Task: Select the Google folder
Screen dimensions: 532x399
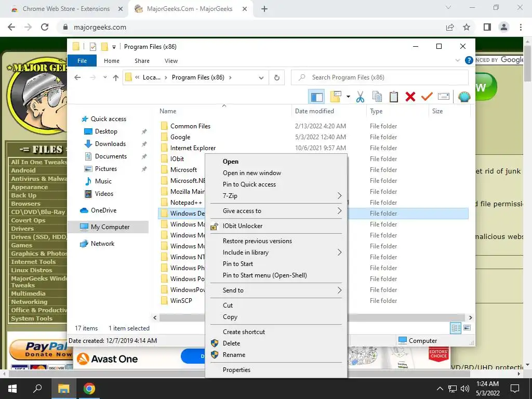Action: coord(180,137)
